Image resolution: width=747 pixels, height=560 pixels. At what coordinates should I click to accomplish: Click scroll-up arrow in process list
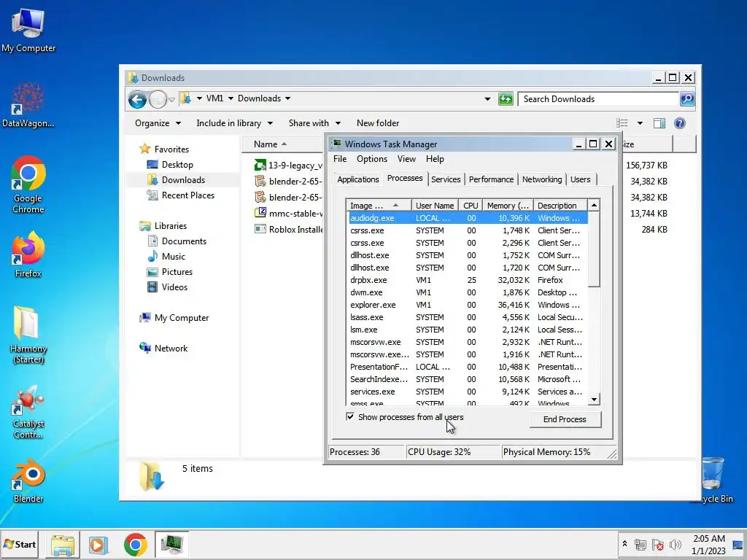tap(594, 205)
